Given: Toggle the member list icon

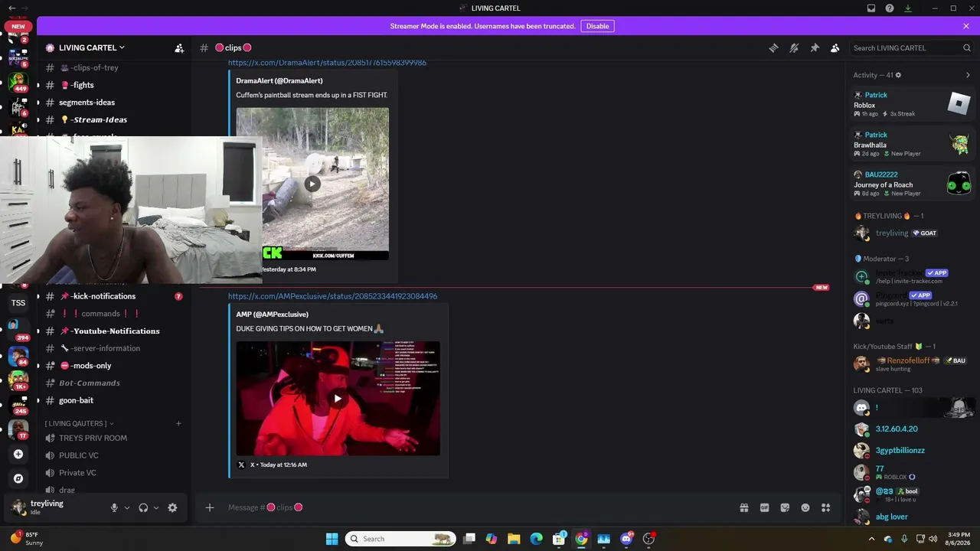Looking at the screenshot, I should (835, 47).
